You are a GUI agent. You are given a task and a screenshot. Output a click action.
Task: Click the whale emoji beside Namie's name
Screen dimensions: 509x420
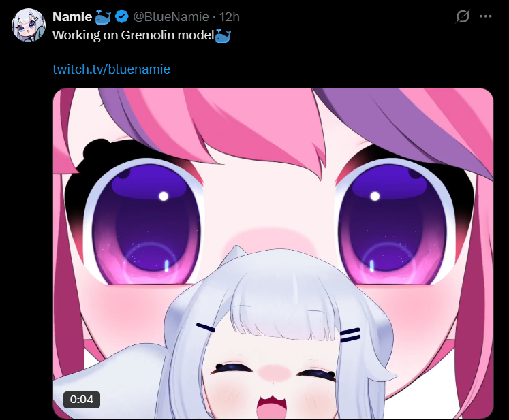103,17
